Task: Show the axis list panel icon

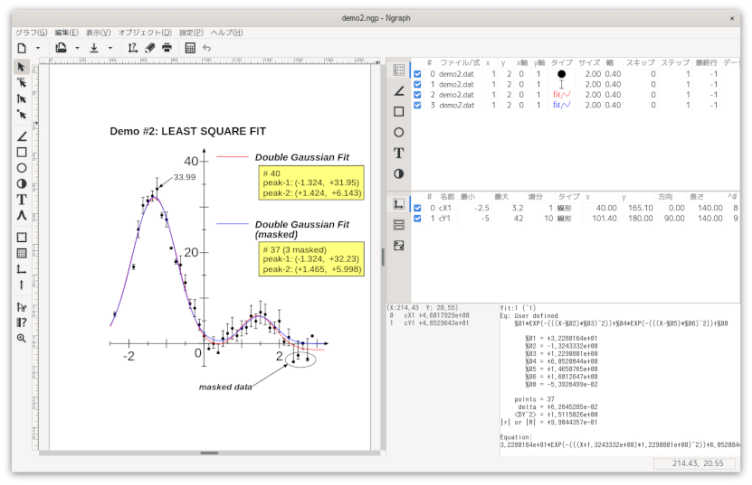Action: [398, 203]
